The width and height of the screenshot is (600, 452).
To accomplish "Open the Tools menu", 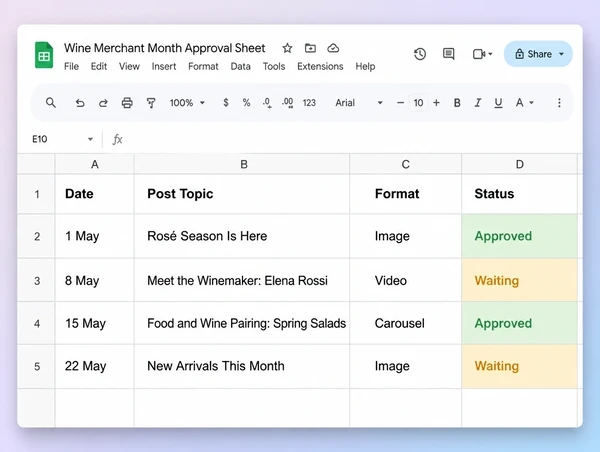I will [x=274, y=66].
